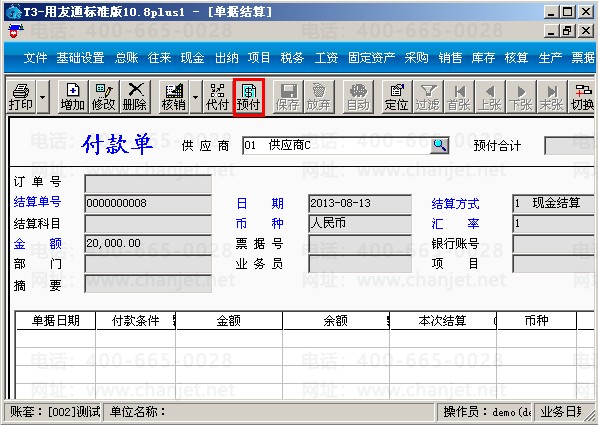The width and height of the screenshot is (598, 425).
Task: Open the 往来 menu
Action: coord(159,58)
